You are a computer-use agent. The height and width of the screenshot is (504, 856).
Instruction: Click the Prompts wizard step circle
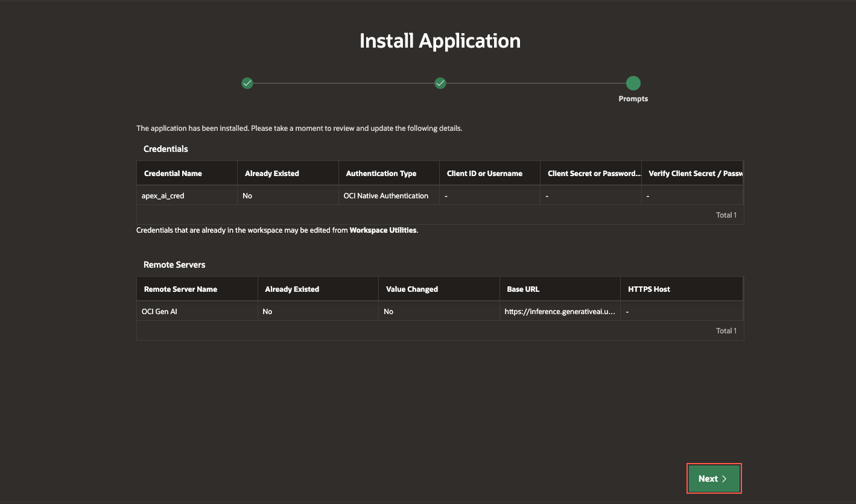(633, 83)
